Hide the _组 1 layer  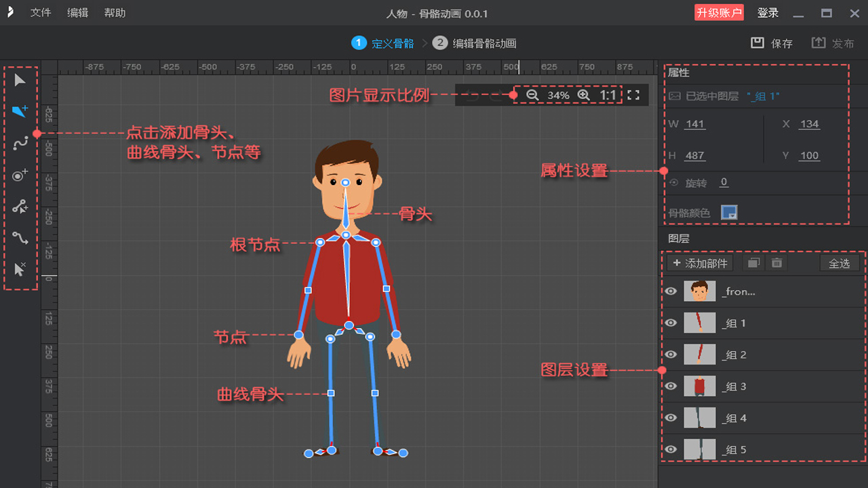pyautogui.click(x=671, y=323)
